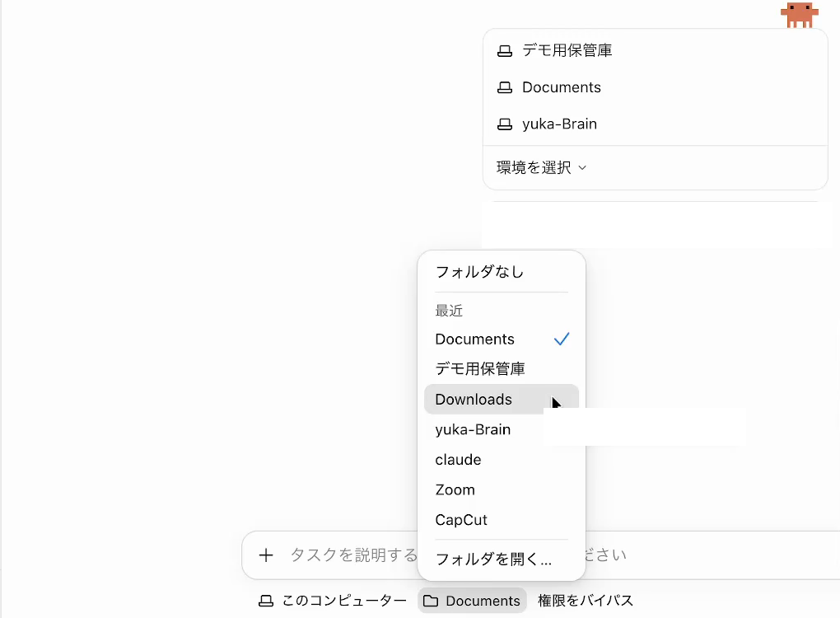Select yuka-Brain folder from dropdown menu

tap(502, 429)
